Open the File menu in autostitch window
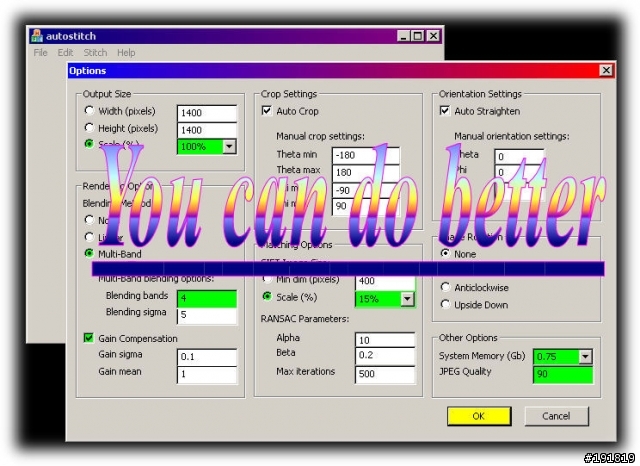The height and width of the screenshot is (466, 640). tap(40, 53)
